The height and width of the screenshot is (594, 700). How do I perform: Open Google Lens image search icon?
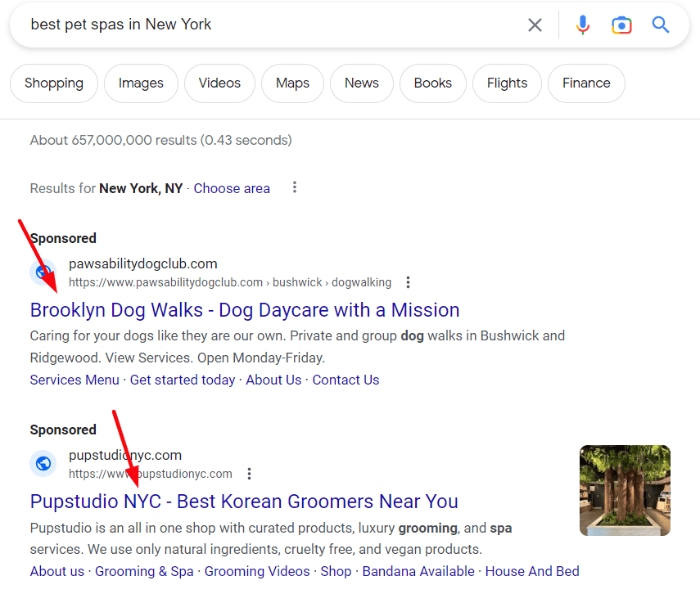[x=621, y=25]
